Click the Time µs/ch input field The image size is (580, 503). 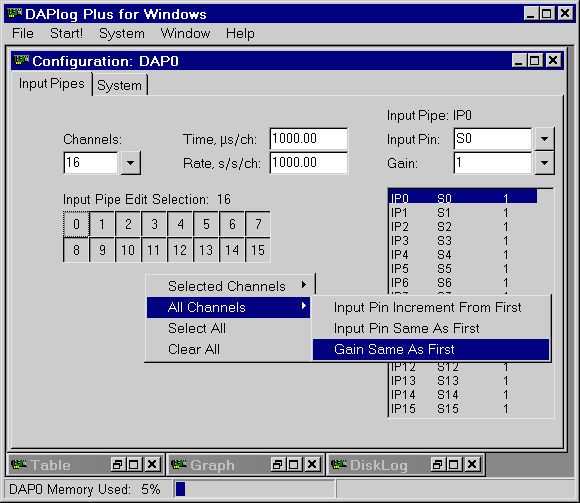pos(308,139)
